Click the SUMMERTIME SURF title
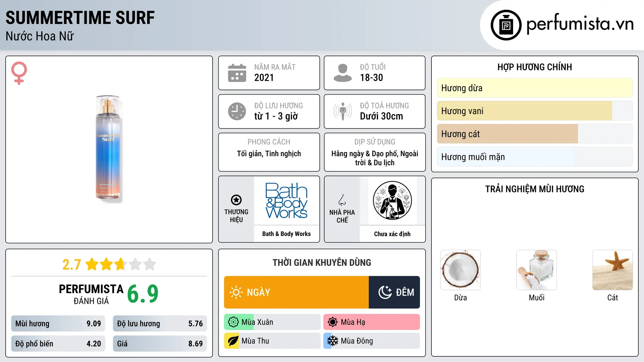The image size is (644, 362). pyautogui.click(x=80, y=18)
